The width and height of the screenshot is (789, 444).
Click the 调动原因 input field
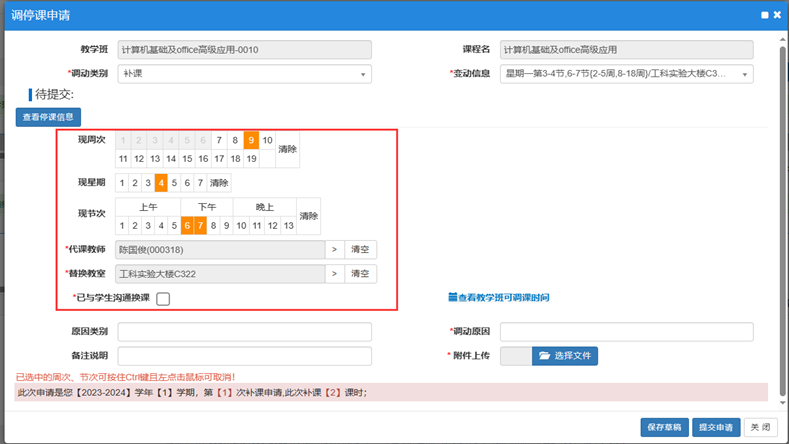click(x=626, y=331)
